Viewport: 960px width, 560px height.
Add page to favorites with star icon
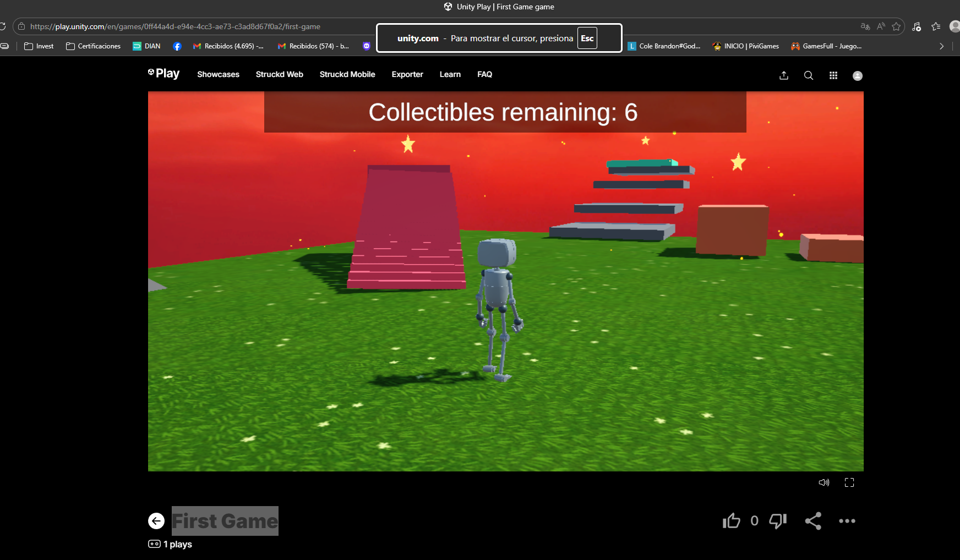896,26
